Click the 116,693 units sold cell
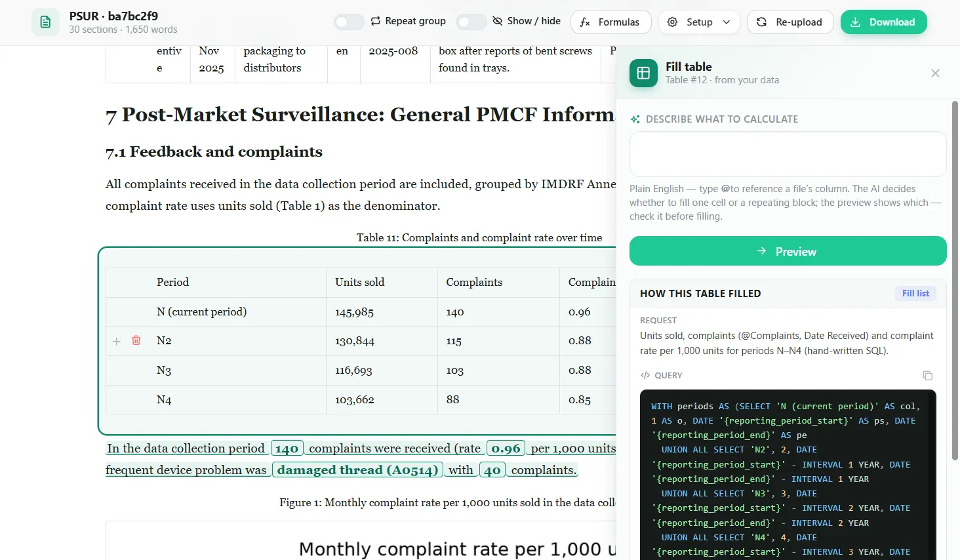The width and height of the screenshot is (960, 560). pos(382,370)
